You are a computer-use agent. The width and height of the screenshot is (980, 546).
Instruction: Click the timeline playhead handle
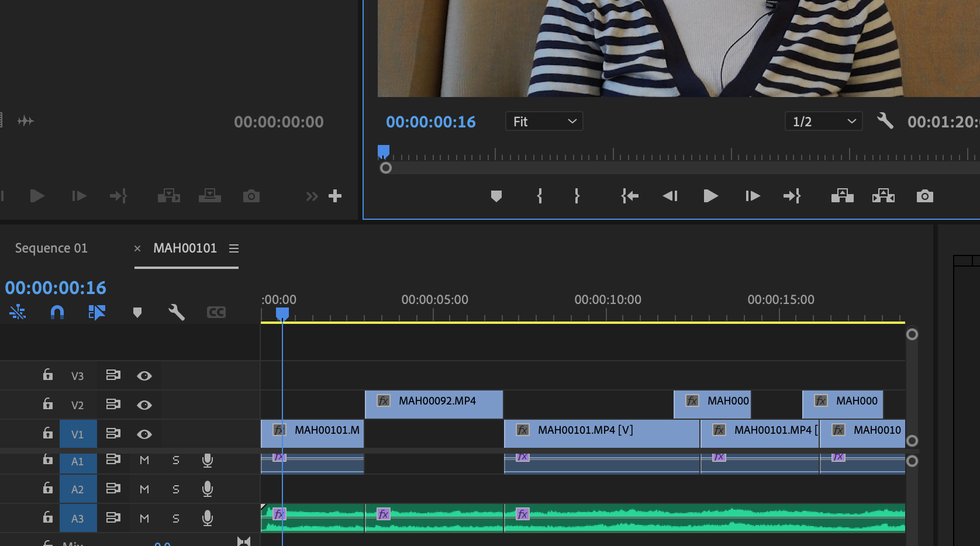[x=282, y=314]
